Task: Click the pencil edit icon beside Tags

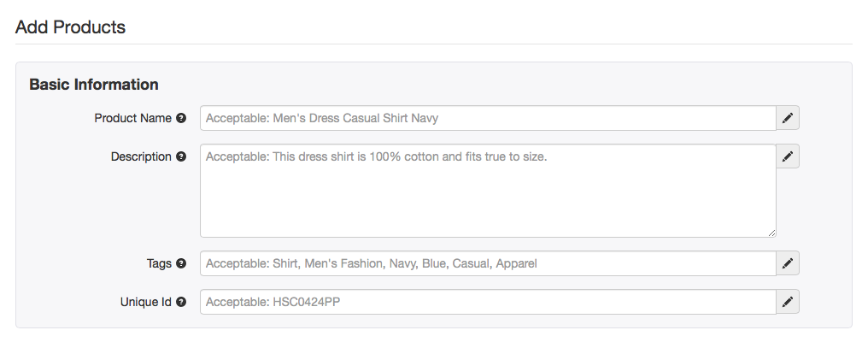Action: point(788,263)
